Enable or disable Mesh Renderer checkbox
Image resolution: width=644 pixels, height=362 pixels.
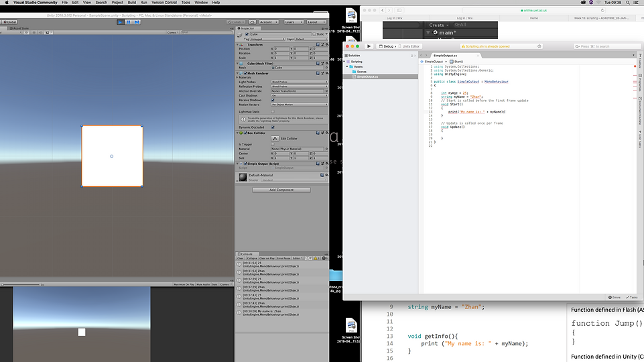click(246, 73)
